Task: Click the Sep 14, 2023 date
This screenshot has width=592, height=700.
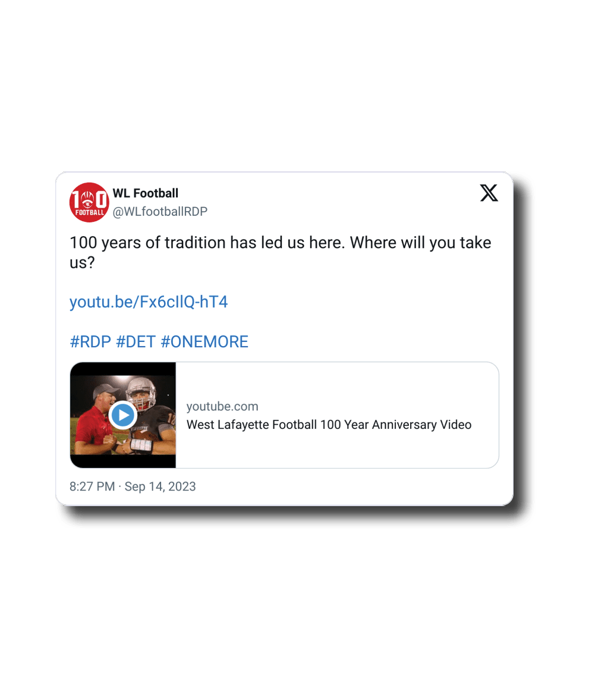Action: point(160,486)
